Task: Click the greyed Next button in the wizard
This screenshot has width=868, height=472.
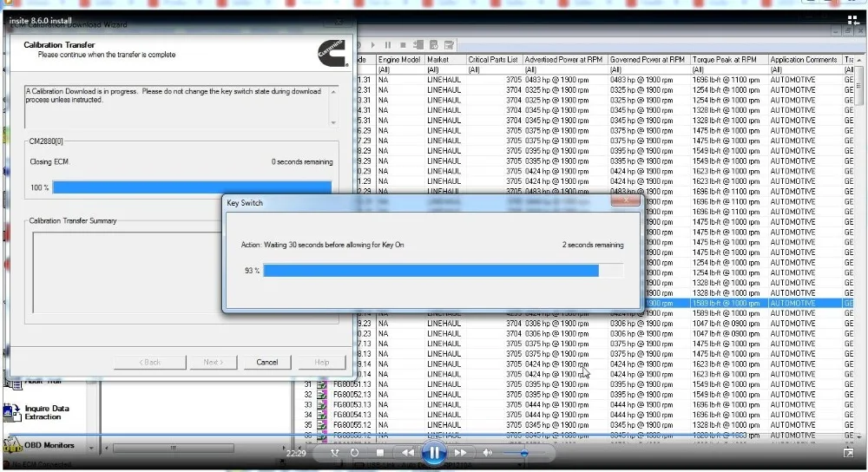Action: [x=213, y=362]
